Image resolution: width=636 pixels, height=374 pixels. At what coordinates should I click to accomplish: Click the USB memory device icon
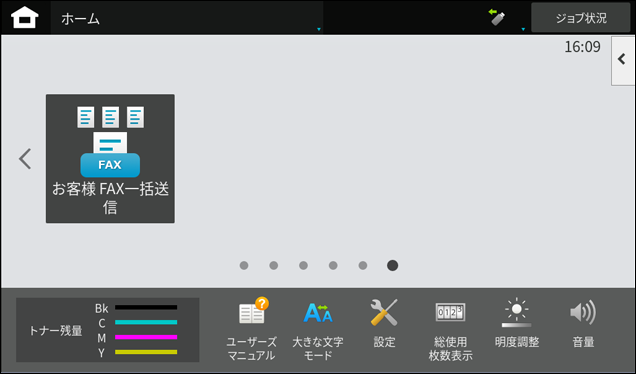click(x=497, y=17)
